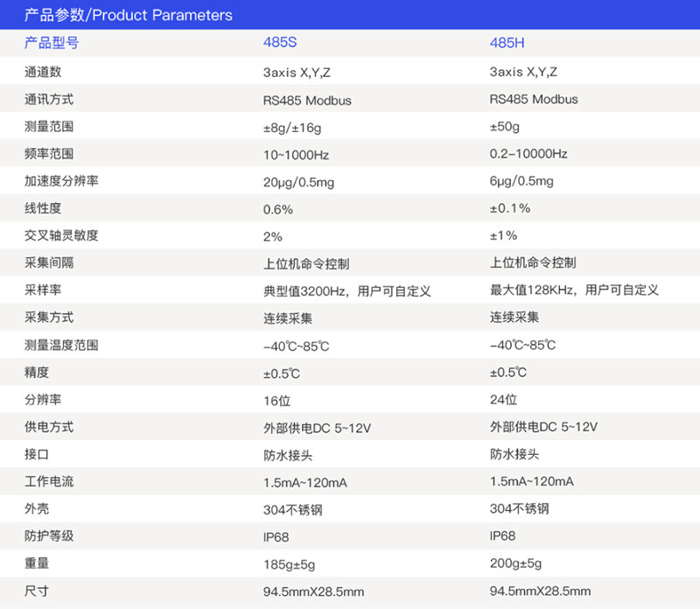
Task: Select the ±50g value for 485H
Action: 506,126
